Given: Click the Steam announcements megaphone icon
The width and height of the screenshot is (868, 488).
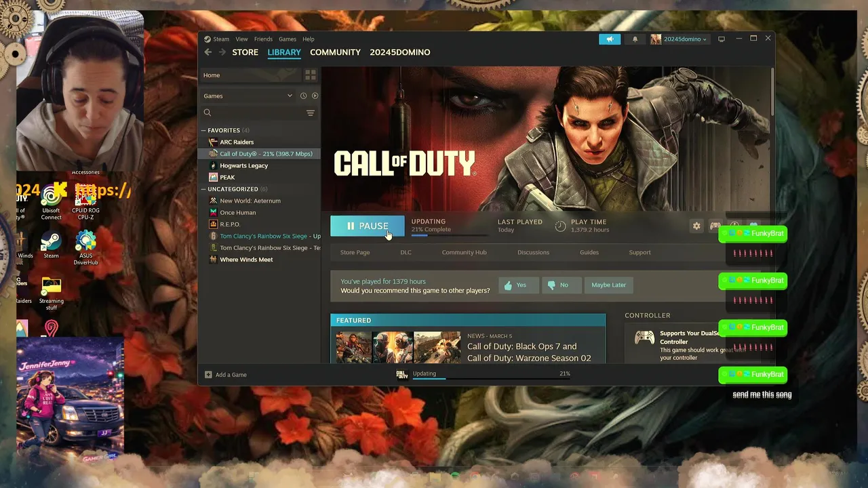Looking at the screenshot, I should (x=610, y=39).
